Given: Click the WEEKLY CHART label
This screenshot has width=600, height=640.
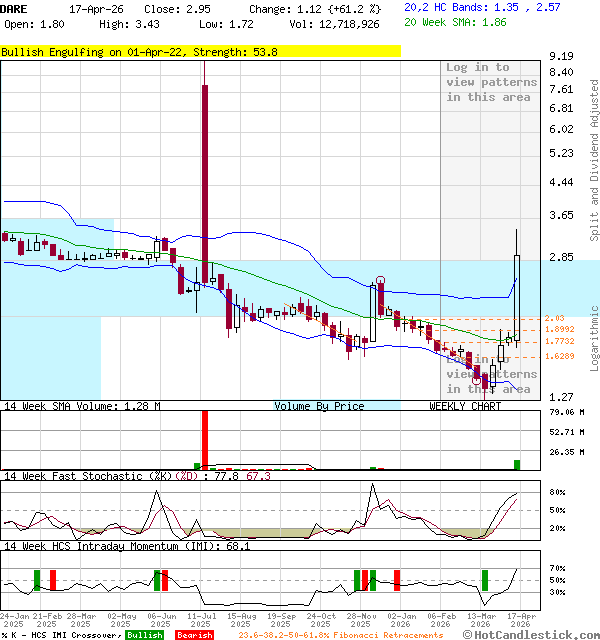Looking at the screenshot, I should tap(465, 406).
